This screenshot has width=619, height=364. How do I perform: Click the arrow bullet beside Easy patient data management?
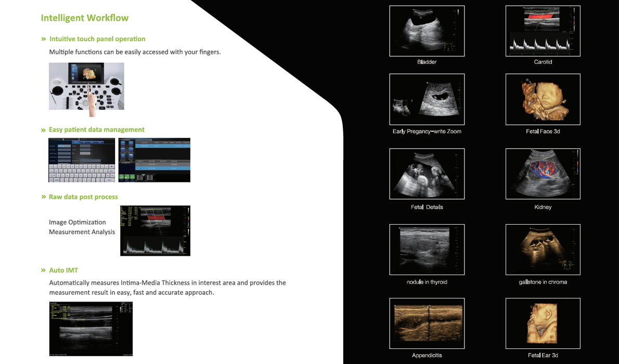coord(43,130)
